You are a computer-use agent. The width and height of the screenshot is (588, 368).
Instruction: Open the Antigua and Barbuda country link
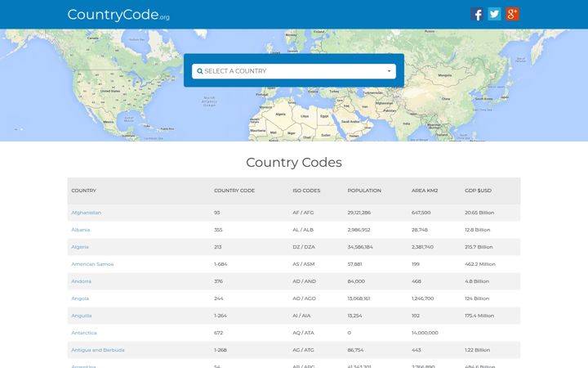(x=98, y=350)
